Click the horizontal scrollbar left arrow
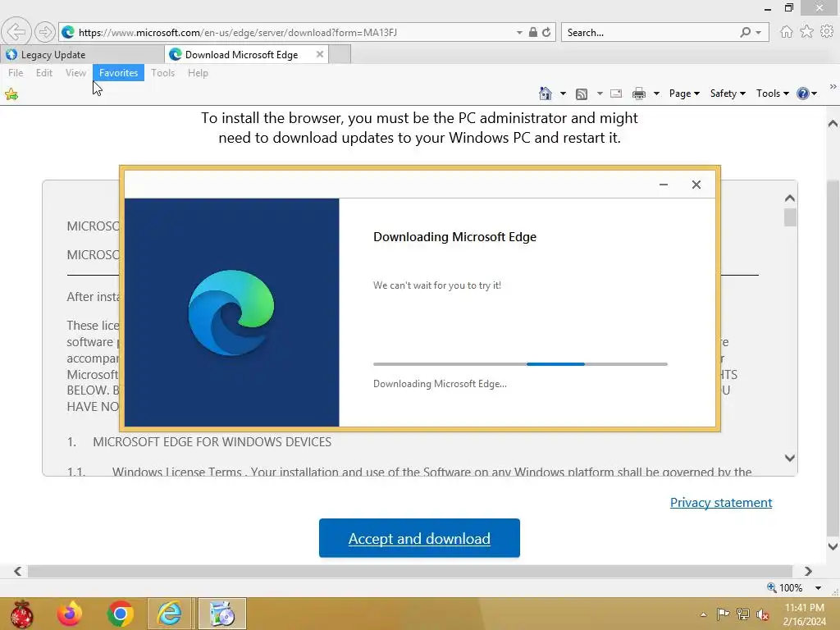Screen dimensions: 840x630 pyautogui.click(x=18, y=571)
